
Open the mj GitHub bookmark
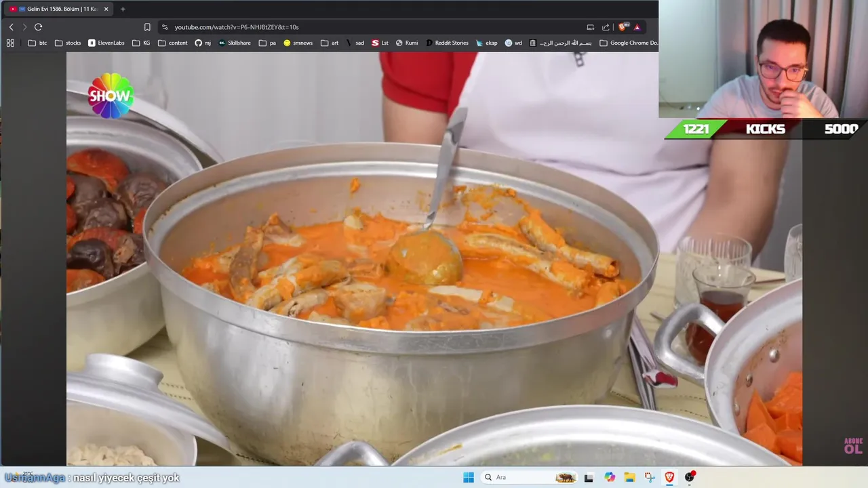click(203, 43)
